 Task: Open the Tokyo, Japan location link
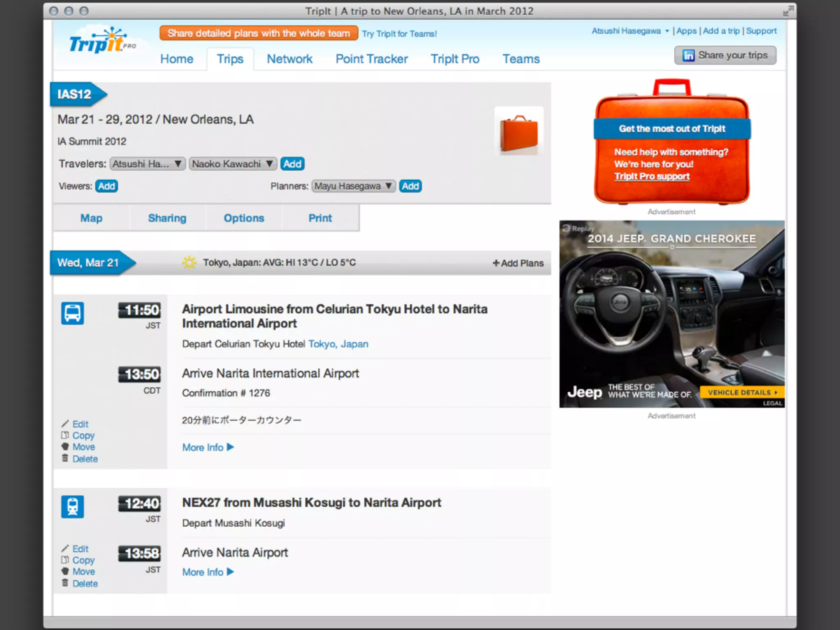click(338, 344)
